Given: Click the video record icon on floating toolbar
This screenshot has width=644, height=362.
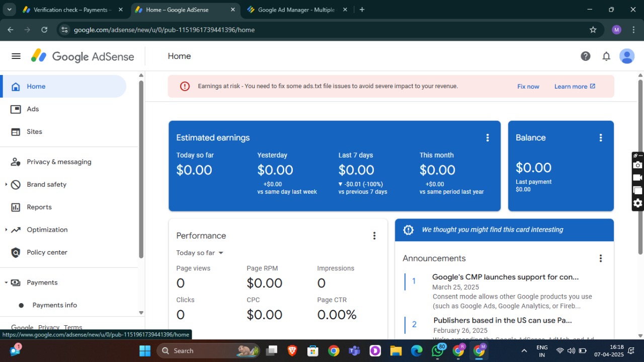Looking at the screenshot, I should click(x=637, y=178).
